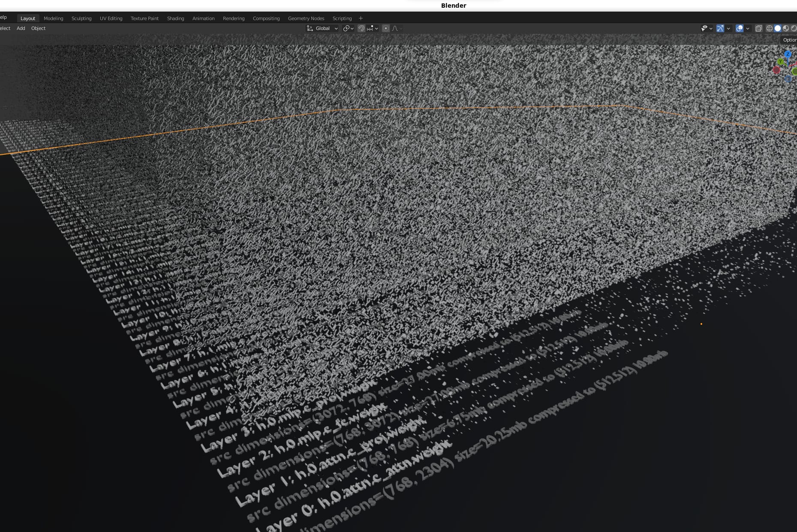
Task: Click the selectability and visibility eye icon
Action: pyautogui.click(x=704, y=28)
